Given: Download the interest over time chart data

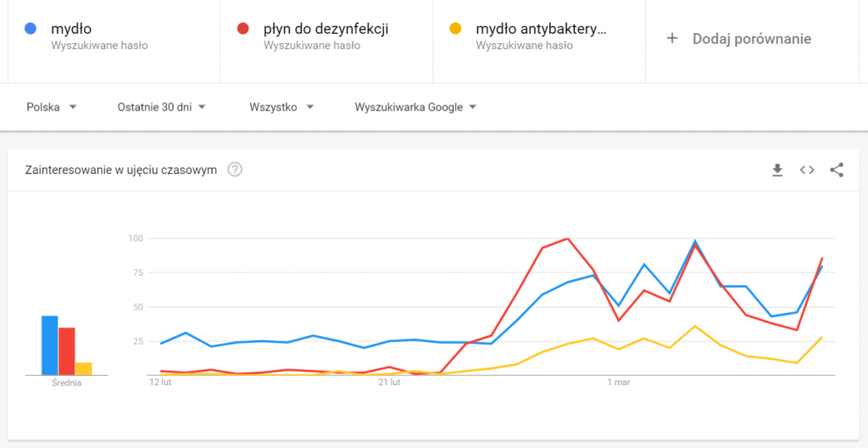Looking at the screenshot, I should (x=777, y=170).
